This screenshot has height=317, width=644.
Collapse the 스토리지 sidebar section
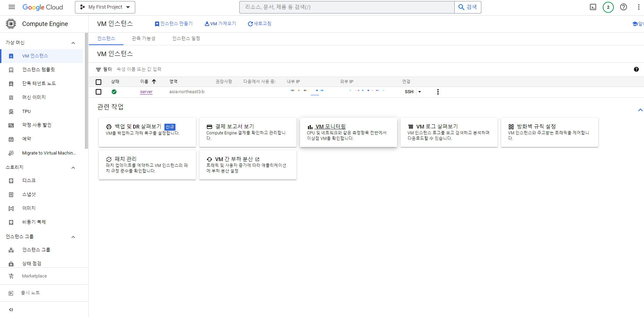click(x=73, y=168)
